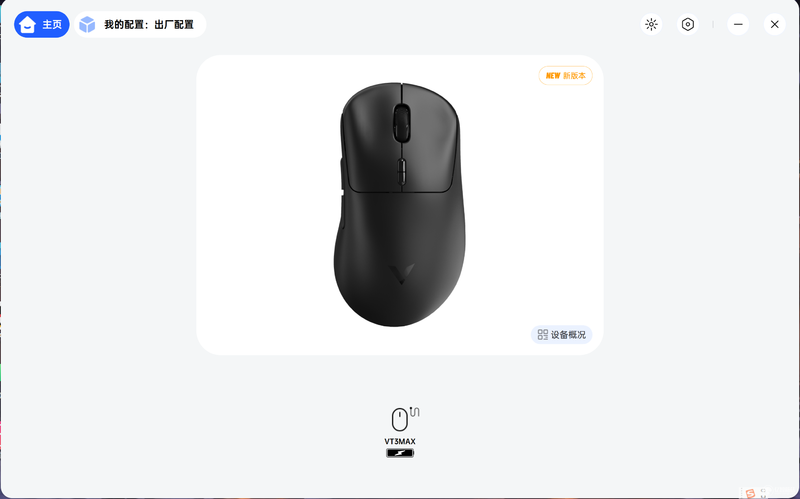Close the driver application window
This screenshot has width=800, height=499.
pos(774,24)
